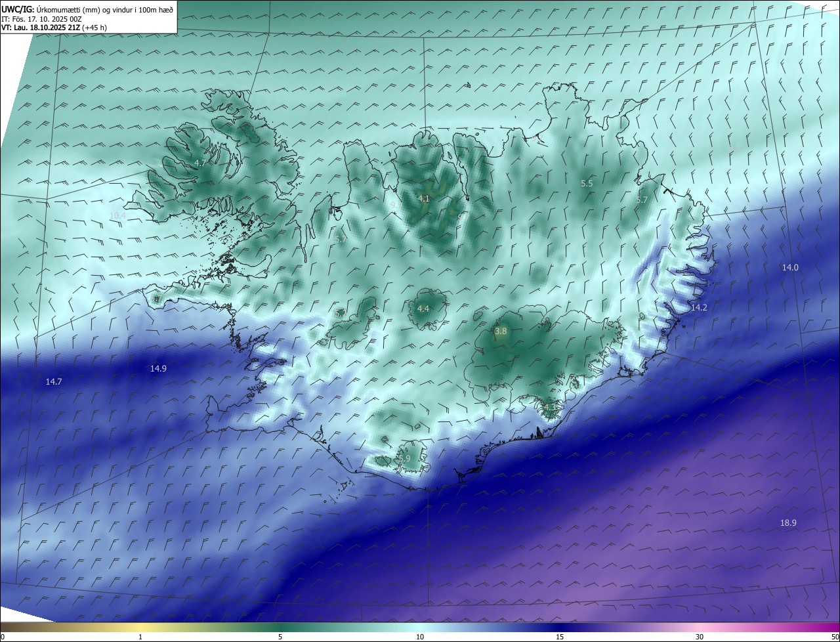Viewport: 840px width, 642px height.
Task: Click the 14.7 value label
Action: tap(54, 382)
